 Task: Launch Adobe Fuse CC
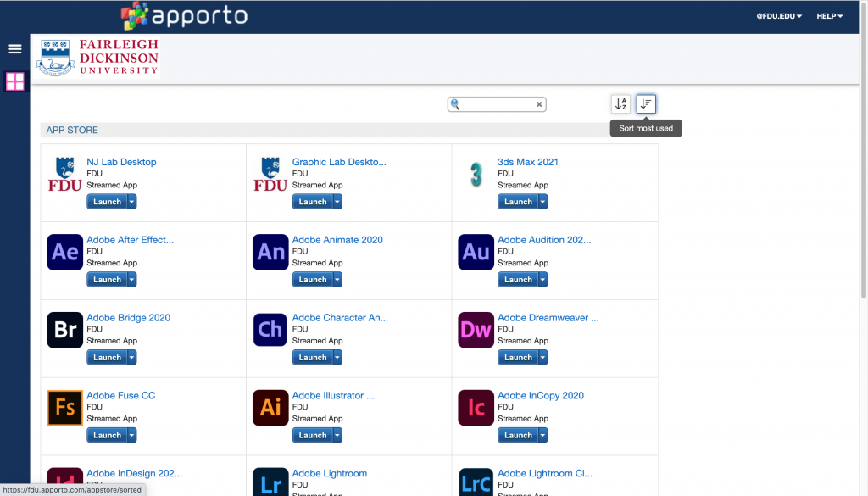pyautogui.click(x=107, y=435)
